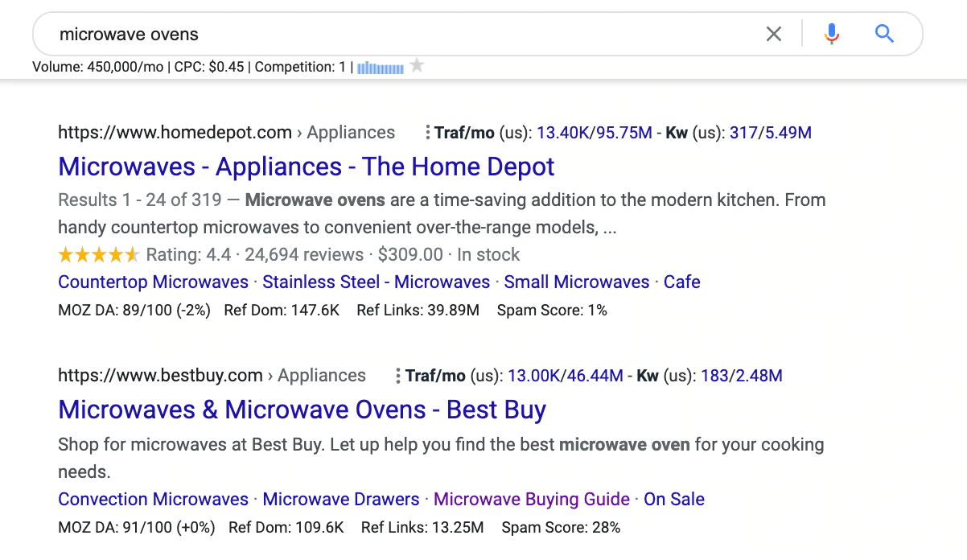
Task: Click the blue magnifying glass search icon
Action: click(884, 34)
